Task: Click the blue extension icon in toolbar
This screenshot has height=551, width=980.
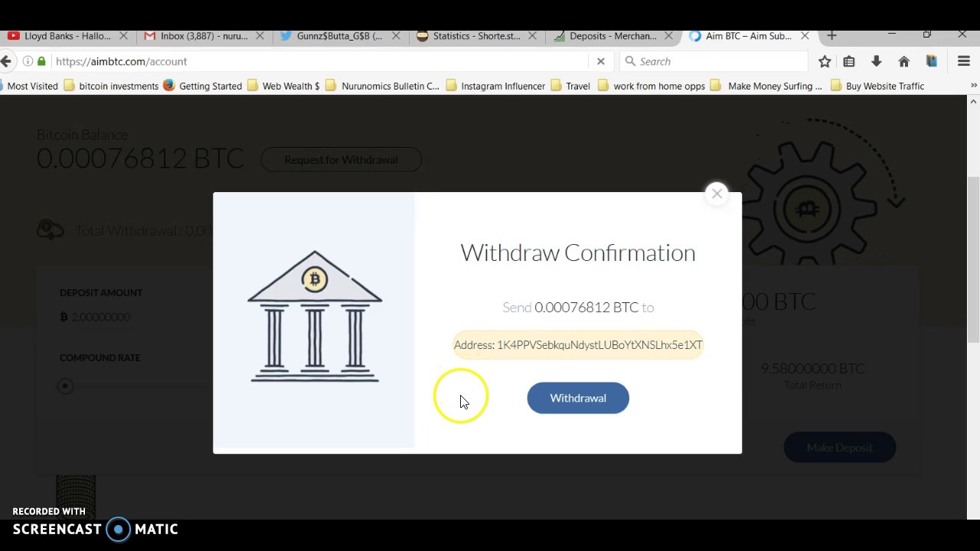Action: [932, 61]
